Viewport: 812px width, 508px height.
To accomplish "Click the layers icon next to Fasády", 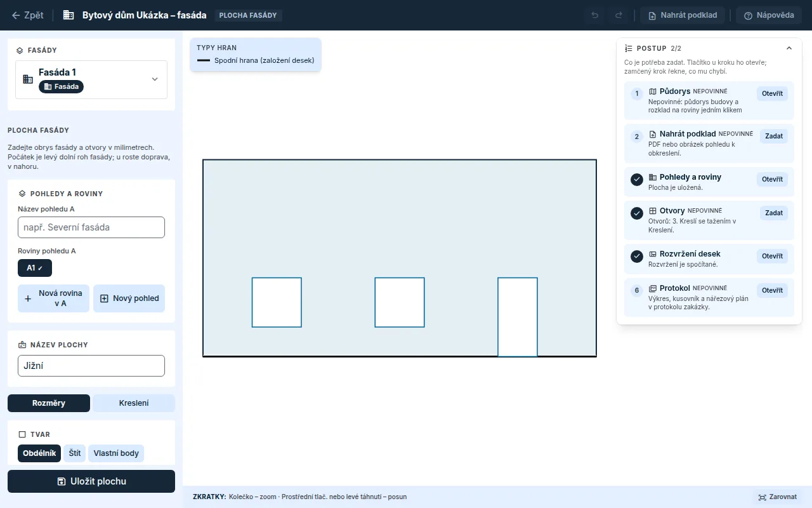I will click(20, 50).
